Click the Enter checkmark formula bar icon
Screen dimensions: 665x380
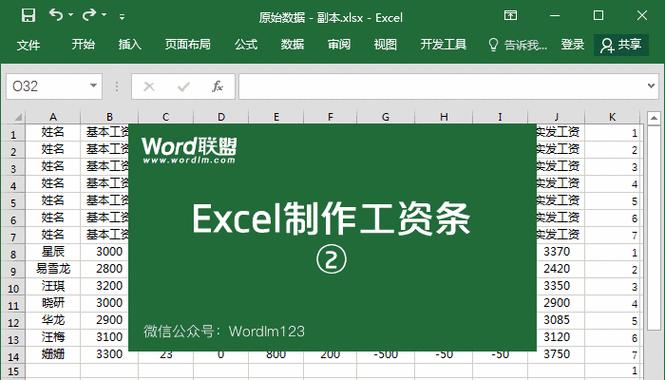(183, 87)
